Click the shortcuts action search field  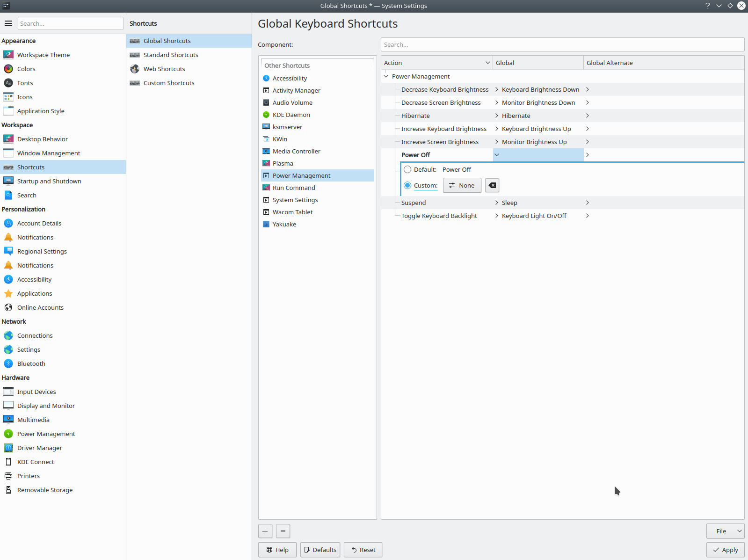click(x=562, y=44)
